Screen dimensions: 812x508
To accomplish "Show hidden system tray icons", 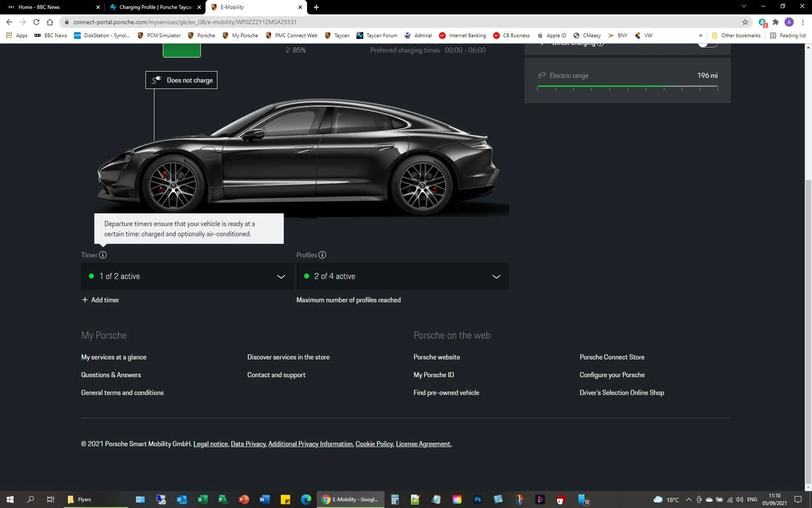I will [x=688, y=499].
